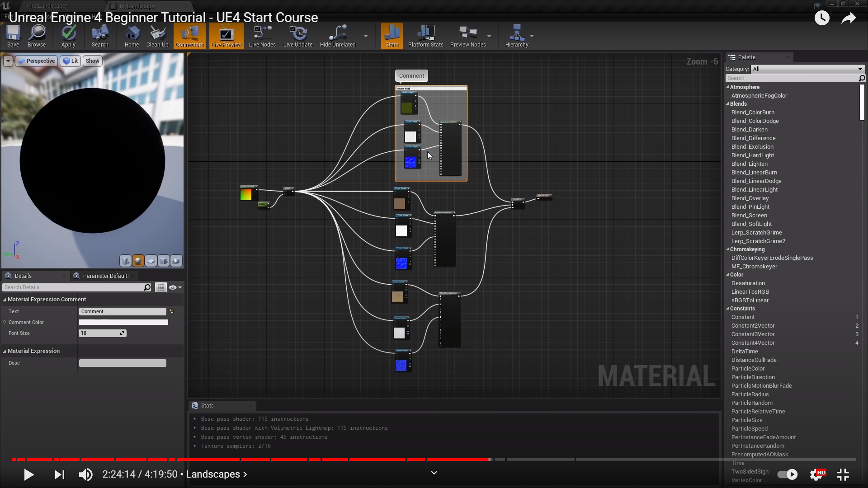Click Font Size value field
Screen dimensions: 868x488
coord(103,333)
